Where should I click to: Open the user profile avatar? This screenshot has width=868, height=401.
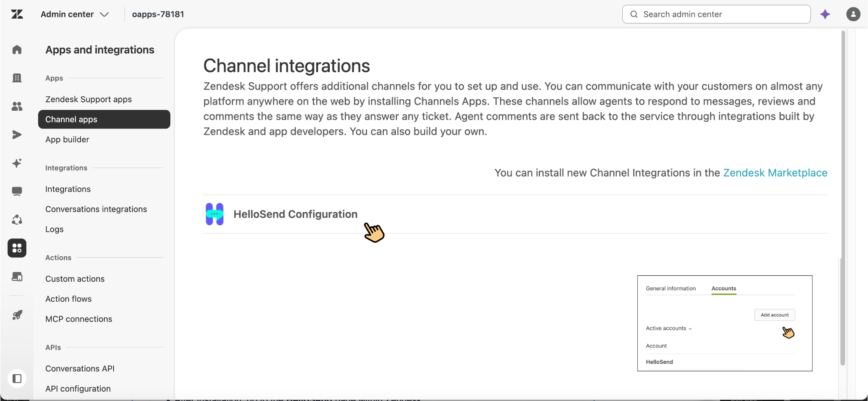tap(853, 14)
